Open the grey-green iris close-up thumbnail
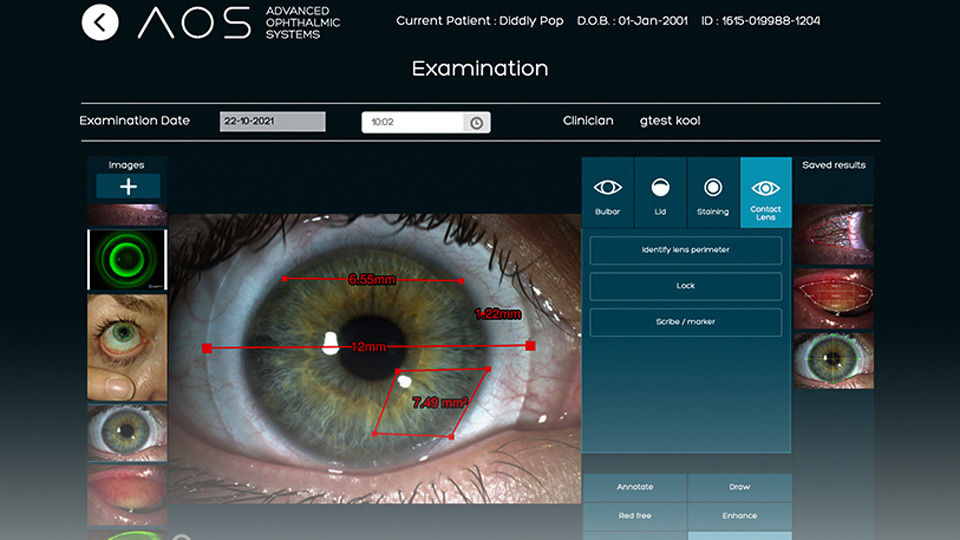 click(x=127, y=432)
